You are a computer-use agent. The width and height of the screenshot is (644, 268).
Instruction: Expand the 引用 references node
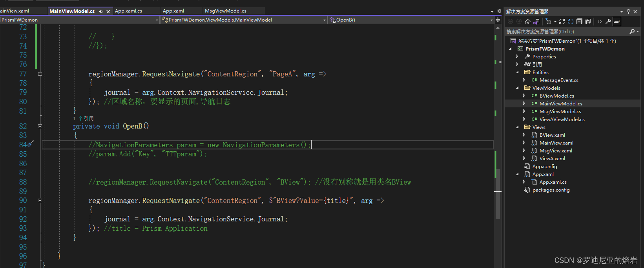coord(517,64)
